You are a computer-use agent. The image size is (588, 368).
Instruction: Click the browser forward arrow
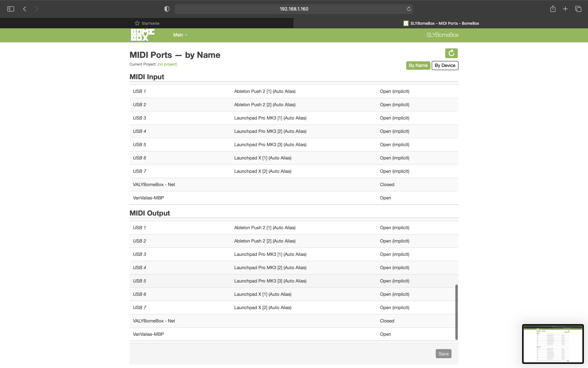[x=37, y=9]
